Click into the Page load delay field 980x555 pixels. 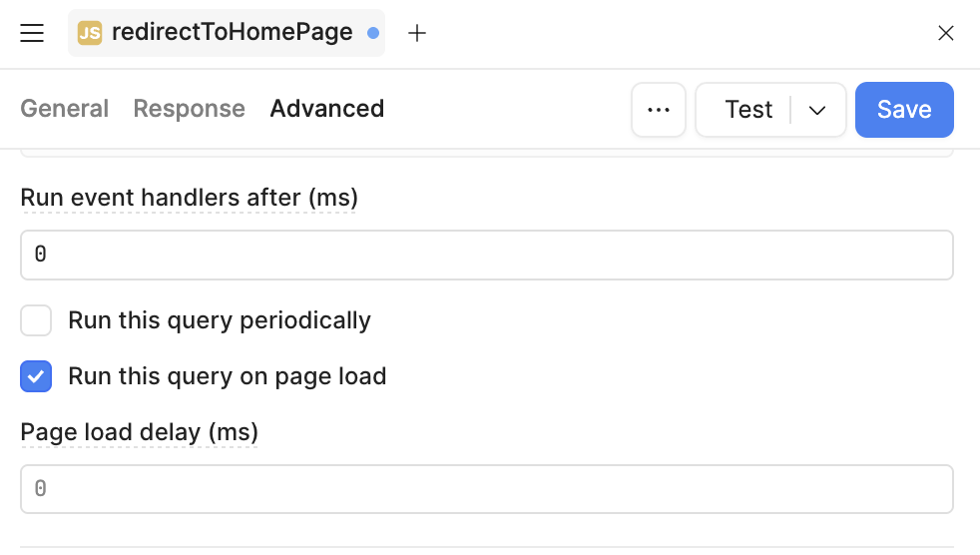pyautogui.click(x=486, y=489)
